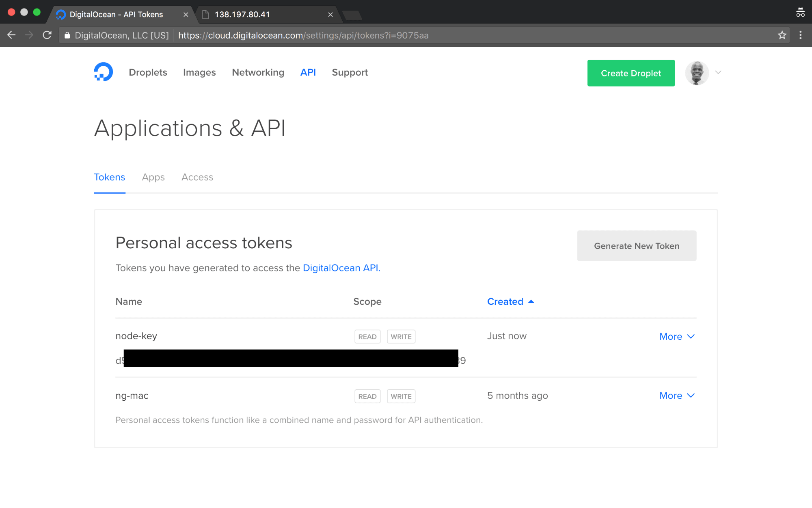The image size is (812, 508).
Task: Open the Networking navigation item
Action: [258, 72]
